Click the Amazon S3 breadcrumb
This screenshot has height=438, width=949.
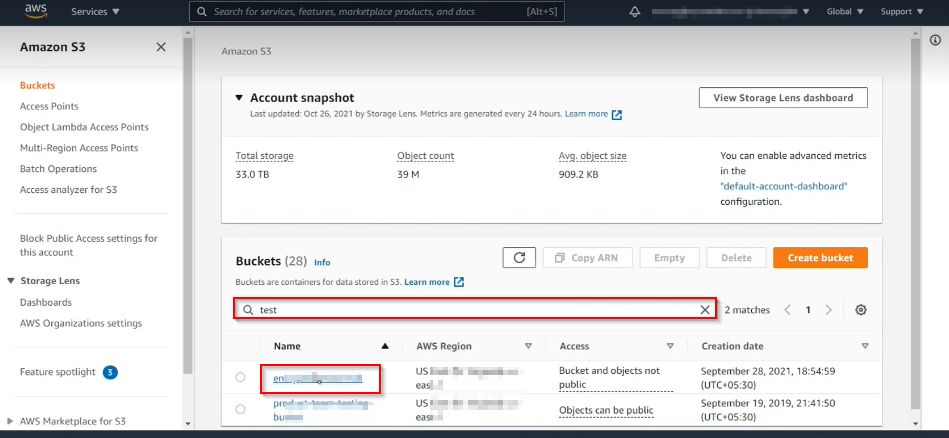246,52
